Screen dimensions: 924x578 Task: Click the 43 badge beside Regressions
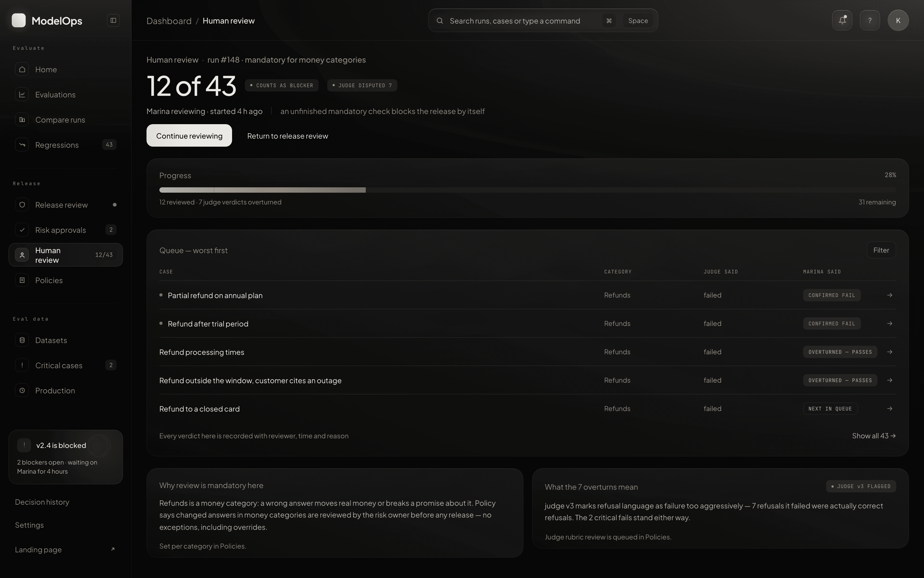click(109, 144)
